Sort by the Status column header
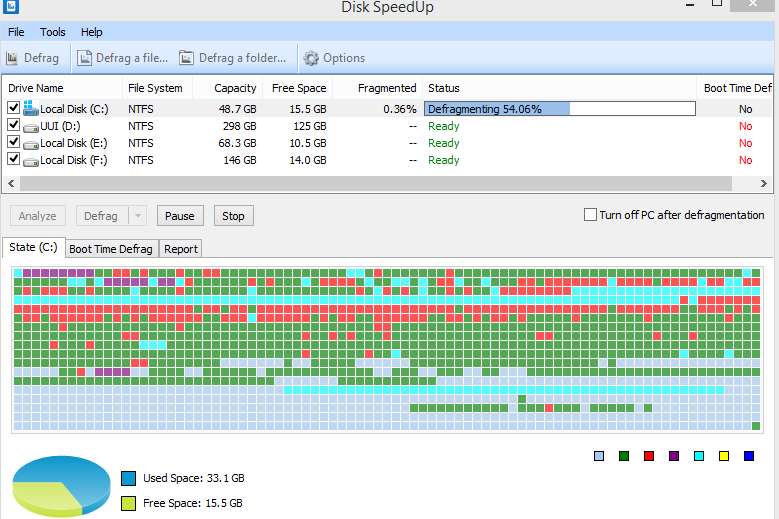Screen dimensions: 779x519 [559, 88]
